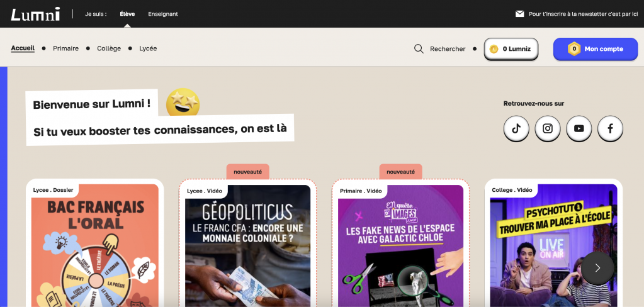This screenshot has width=644, height=307.
Task: Click the search magnifier icon
Action: click(419, 49)
